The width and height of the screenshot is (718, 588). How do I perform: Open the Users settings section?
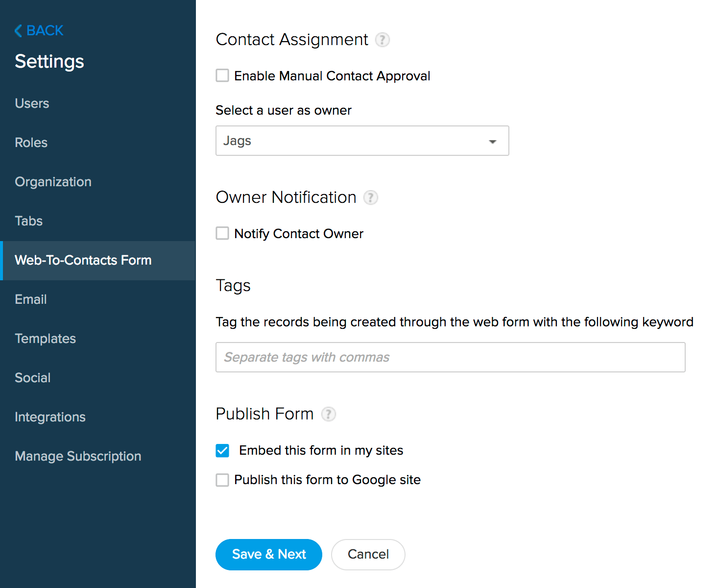click(x=32, y=103)
